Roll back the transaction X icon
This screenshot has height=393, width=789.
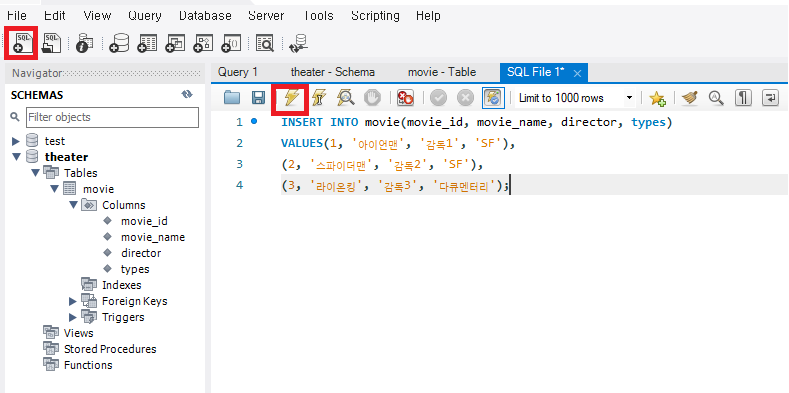[x=465, y=98]
